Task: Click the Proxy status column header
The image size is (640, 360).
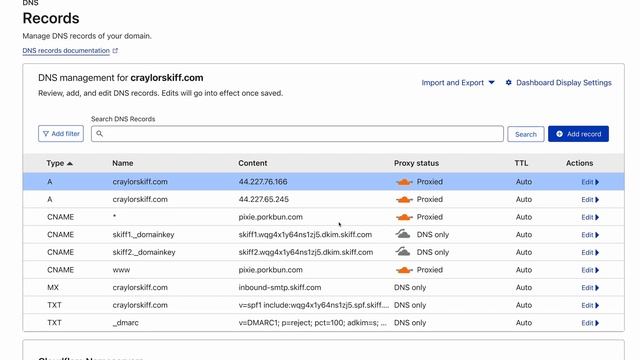Action: pyautogui.click(x=416, y=163)
